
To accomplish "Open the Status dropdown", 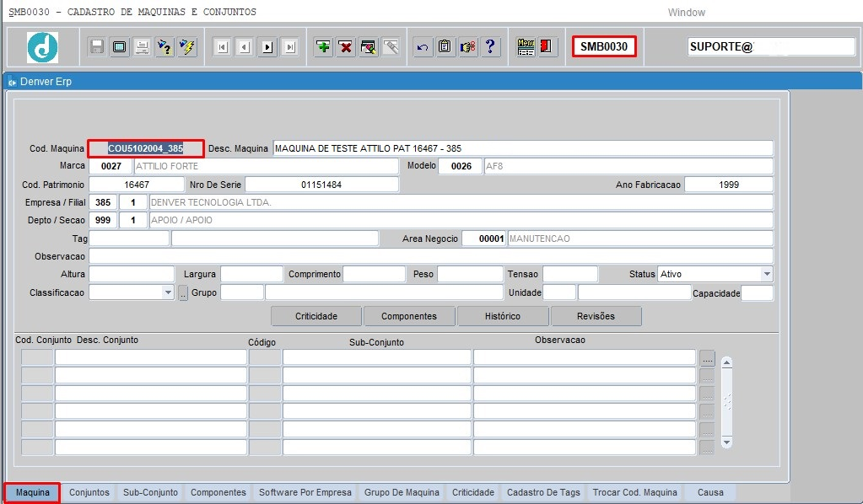I will (767, 274).
